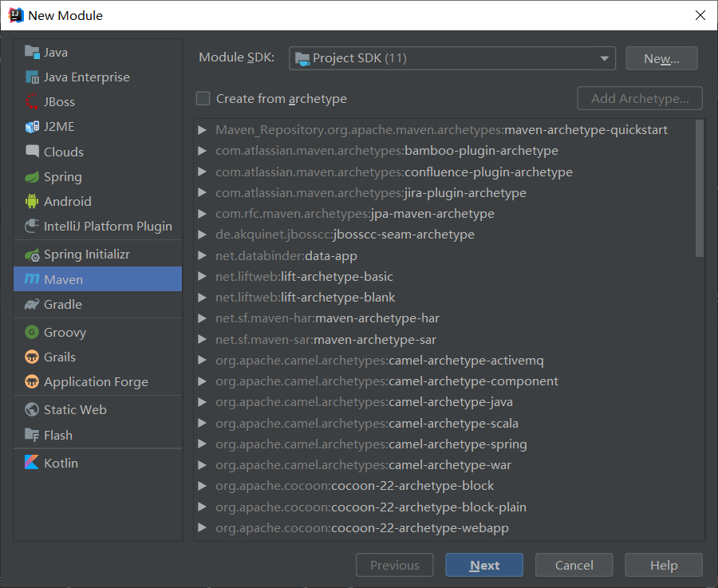Enable Create from archetype checkbox
Screen dimensions: 718x588
point(203,98)
